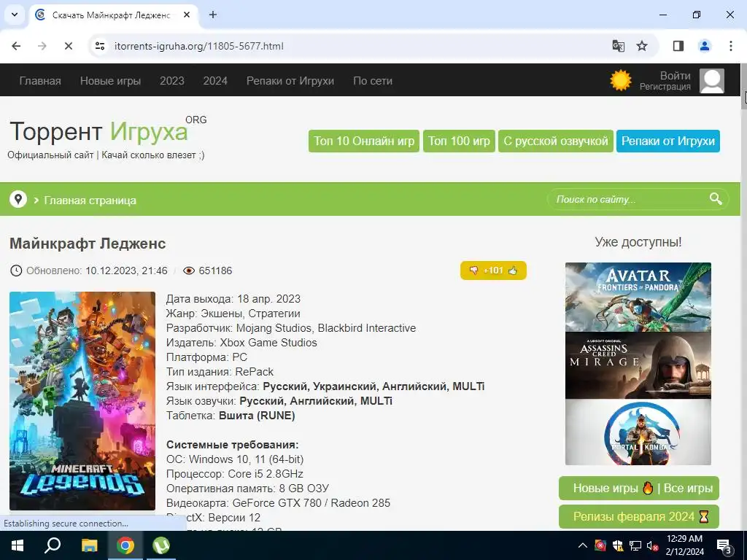This screenshot has width=747, height=560.
Task: Click the location pin breadcrumb icon
Action: point(18,199)
